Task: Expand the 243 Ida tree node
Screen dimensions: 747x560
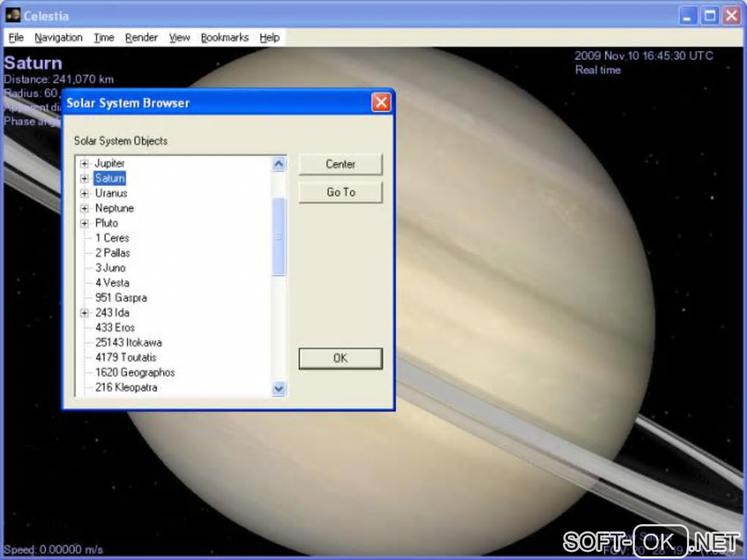Action: coord(84,313)
